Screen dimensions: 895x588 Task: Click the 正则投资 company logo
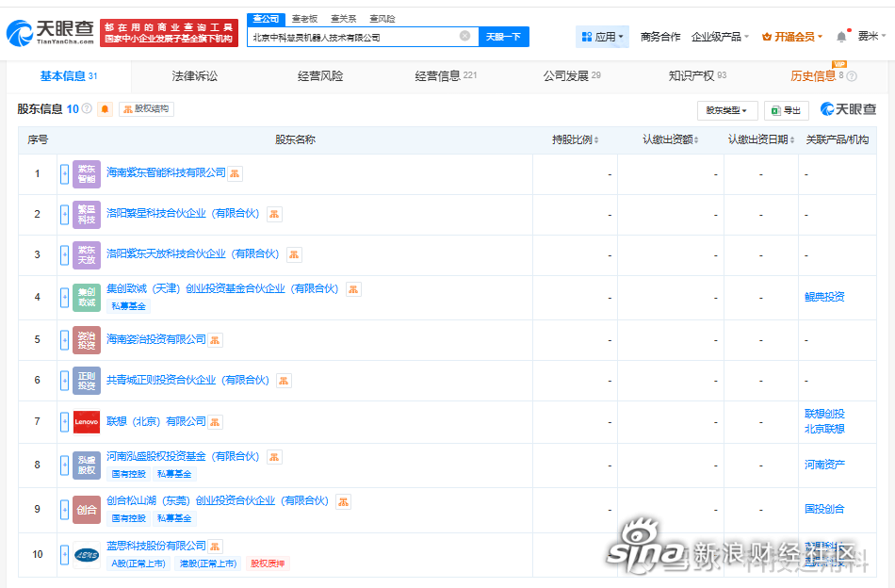[87, 381]
